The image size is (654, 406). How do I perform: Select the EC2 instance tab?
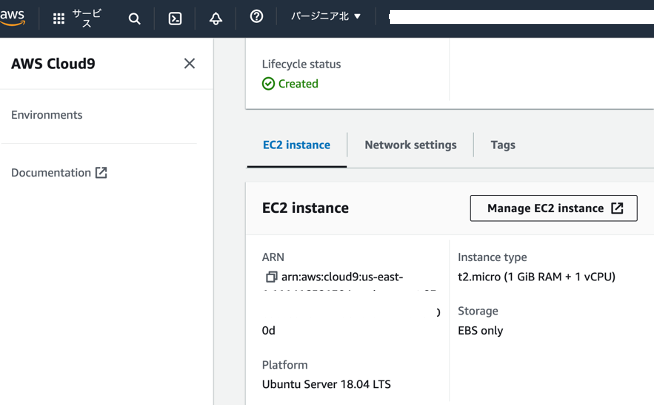click(x=296, y=145)
